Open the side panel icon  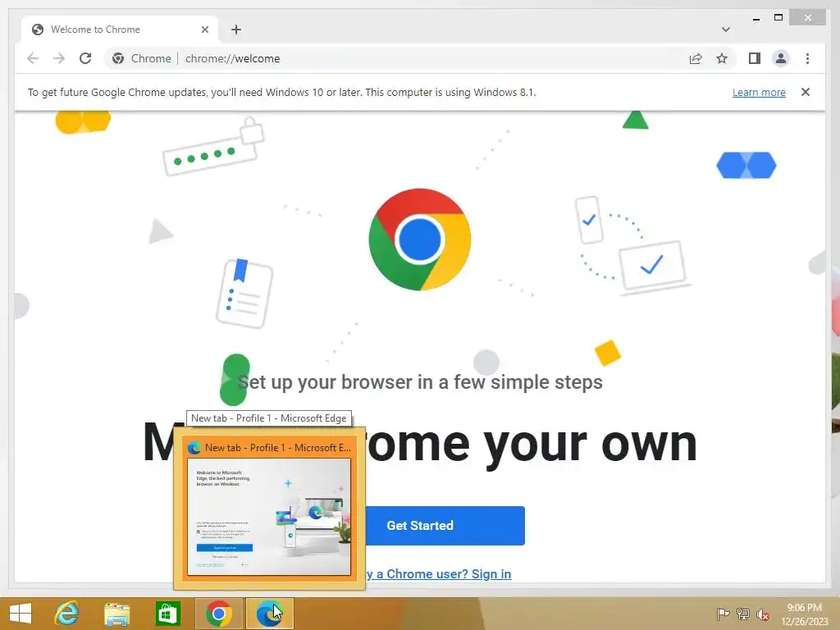[755, 58]
